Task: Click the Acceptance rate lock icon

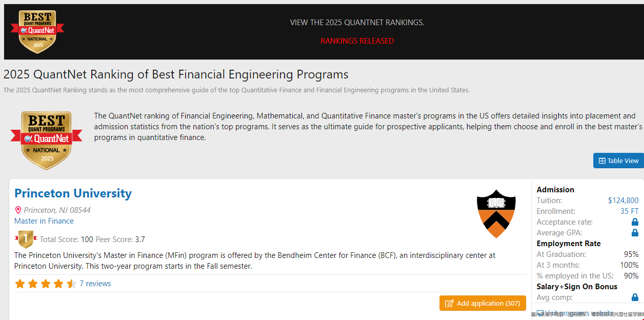Action: pyautogui.click(x=635, y=222)
